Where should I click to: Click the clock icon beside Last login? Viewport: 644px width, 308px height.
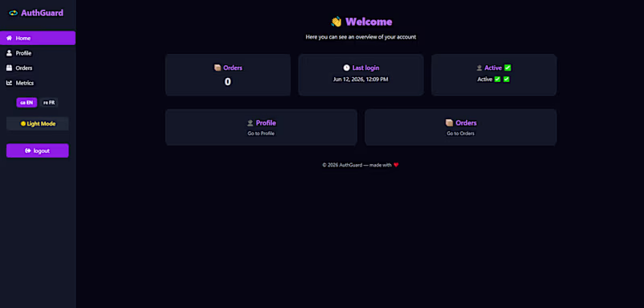tap(347, 68)
